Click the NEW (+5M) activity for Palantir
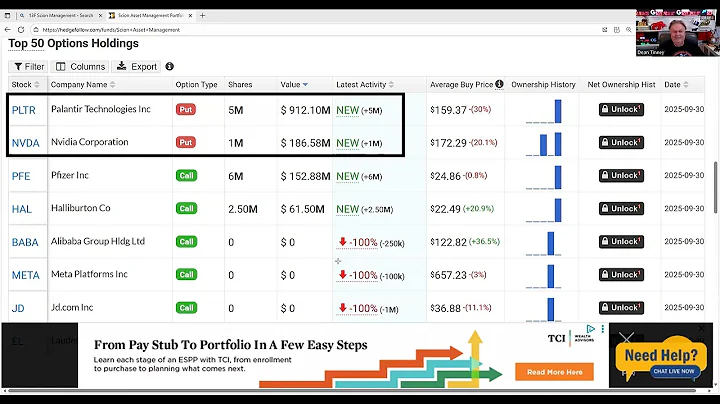 coord(359,111)
